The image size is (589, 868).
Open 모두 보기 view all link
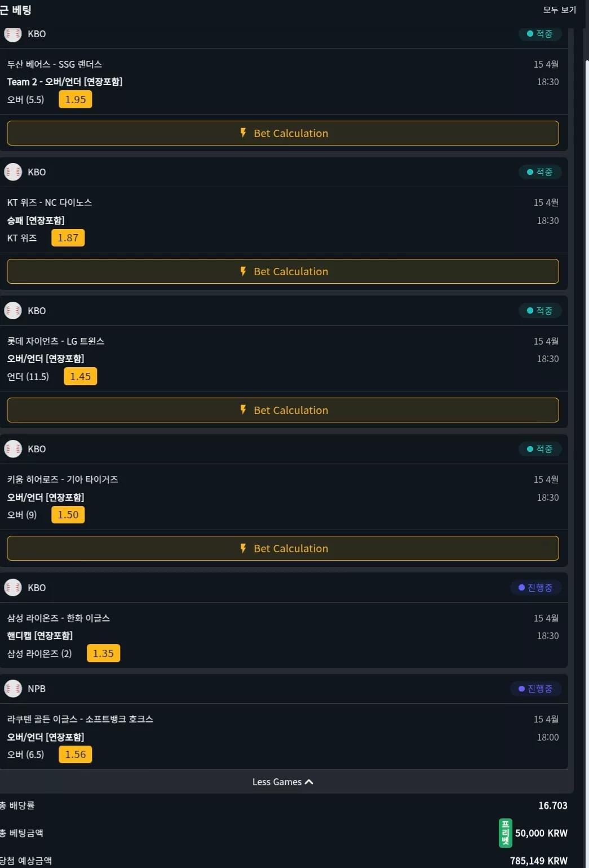pos(560,10)
